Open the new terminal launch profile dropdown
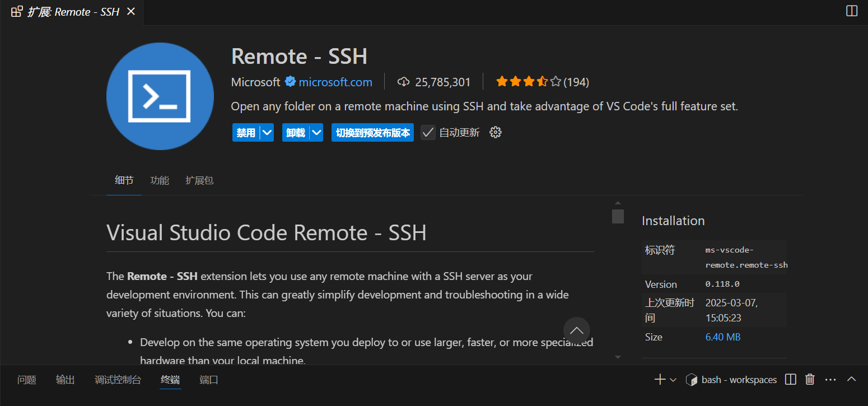 [x=673, y=380]
